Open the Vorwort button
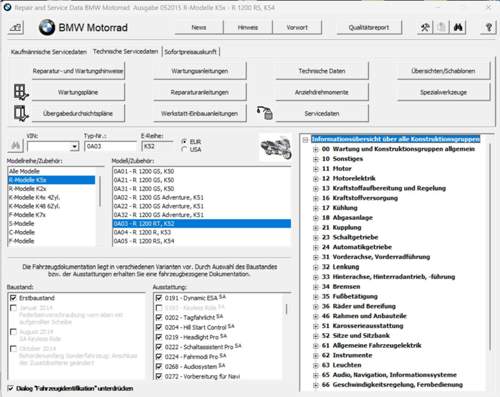The height and width of the screenshot is (397, 500). (297, 27)
